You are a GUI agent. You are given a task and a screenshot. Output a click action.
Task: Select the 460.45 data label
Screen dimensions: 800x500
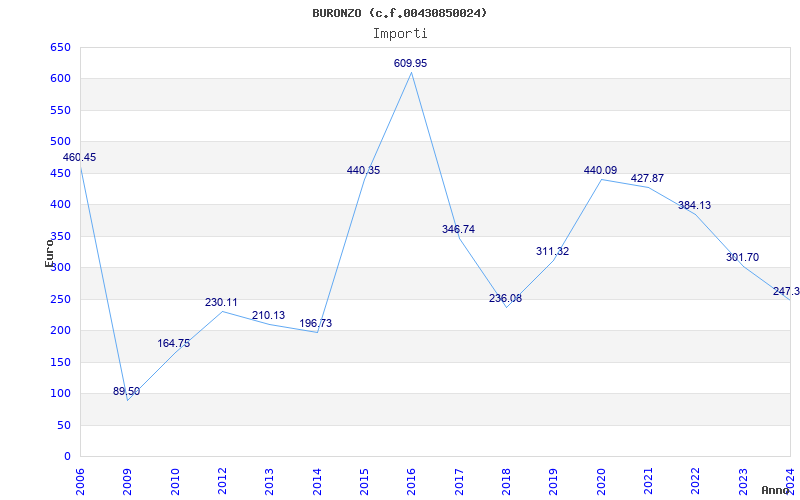pyautogui.click(x=79, y=157)
